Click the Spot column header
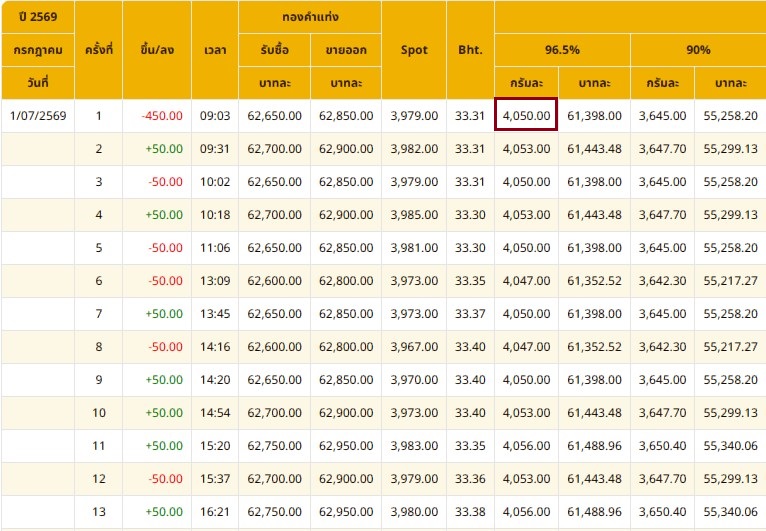This screenshot has width=766, height=531. 414,50
